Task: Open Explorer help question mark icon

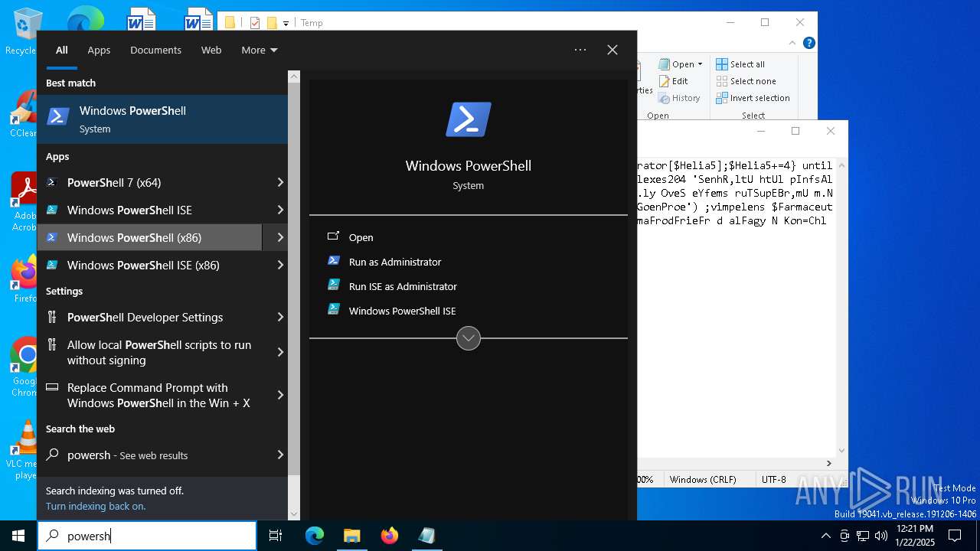Action: 808,43
